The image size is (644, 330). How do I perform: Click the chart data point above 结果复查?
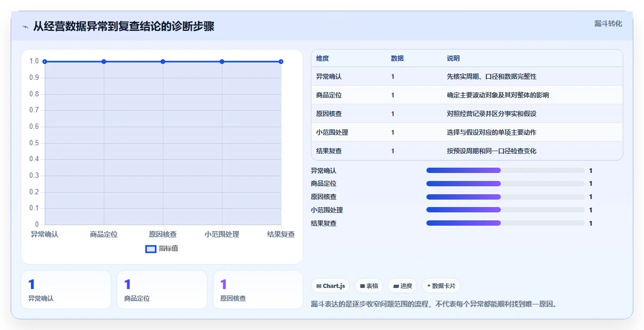(281, 62)
